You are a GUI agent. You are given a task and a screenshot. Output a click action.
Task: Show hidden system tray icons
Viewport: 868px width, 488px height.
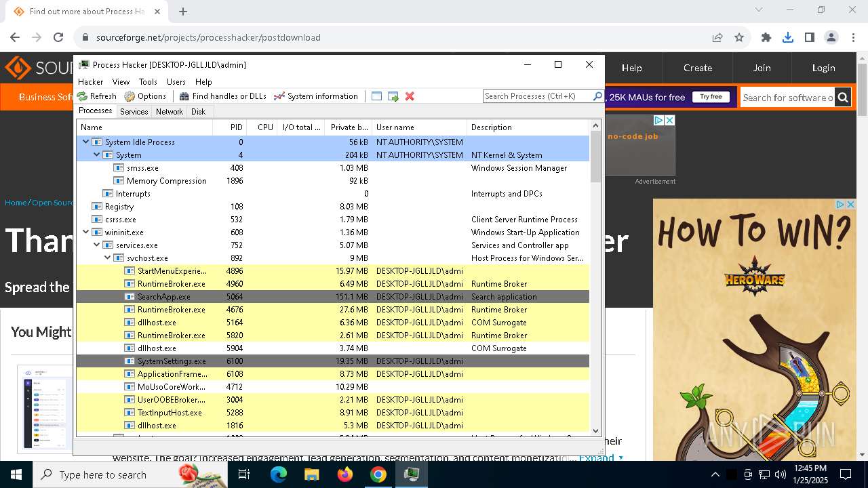point(715,474)
